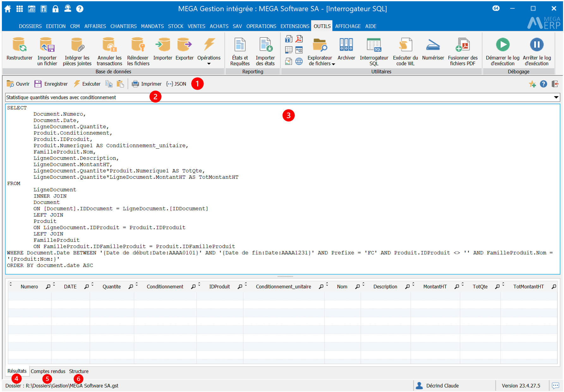Expand the Opérations dropdown arrow
Image resolution: width=564 pixels, height=392 pixels.
209,64
